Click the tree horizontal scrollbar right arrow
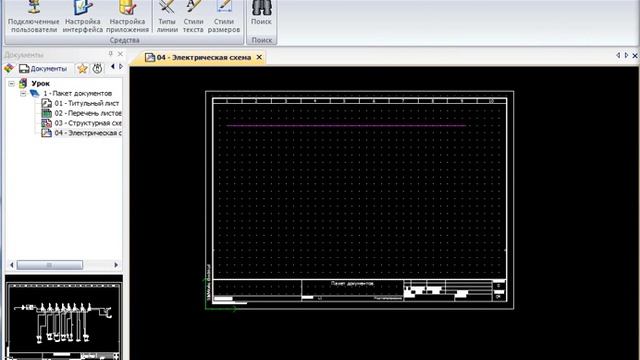The width and height of the screenshot is (640, 360). click(116, 265)
